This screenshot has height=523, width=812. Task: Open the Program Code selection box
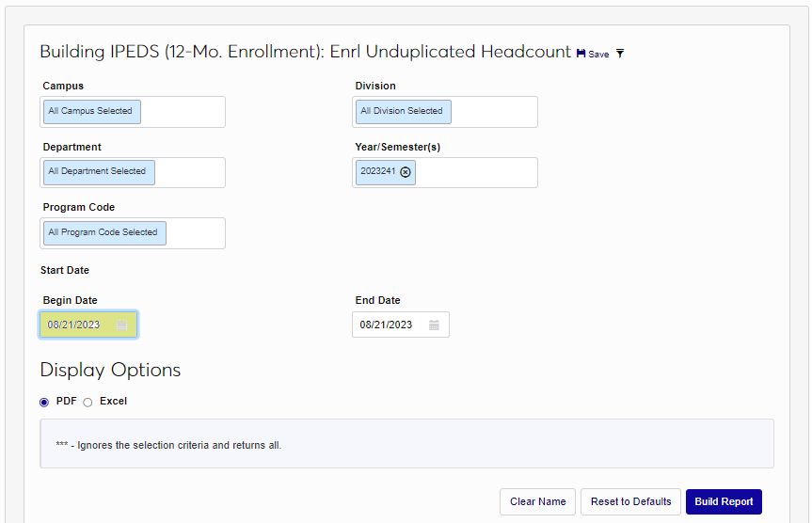coord(133,233)
